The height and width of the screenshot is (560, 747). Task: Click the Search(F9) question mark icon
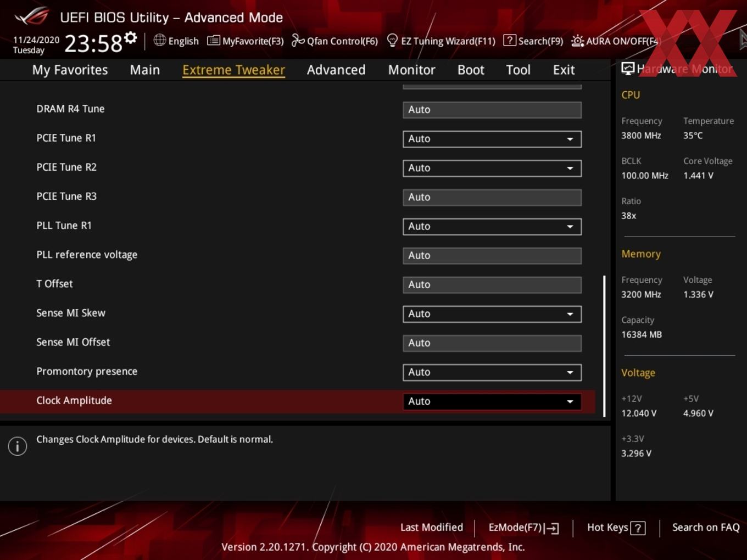tap(510, 40)
